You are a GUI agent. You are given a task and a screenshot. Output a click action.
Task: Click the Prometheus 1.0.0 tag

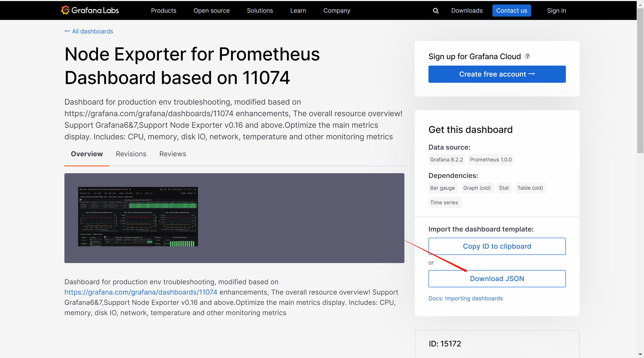(491, 159)
